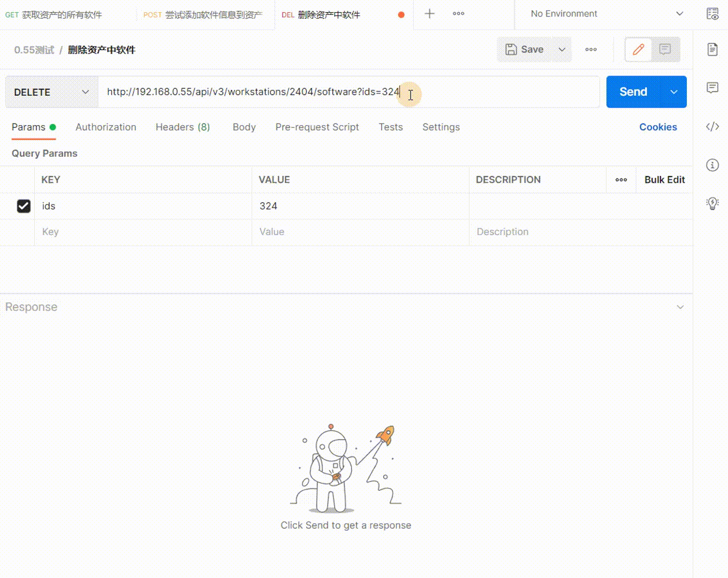Click the request URL input field
Screen dimensions: 728x578
tap(349, 92)
